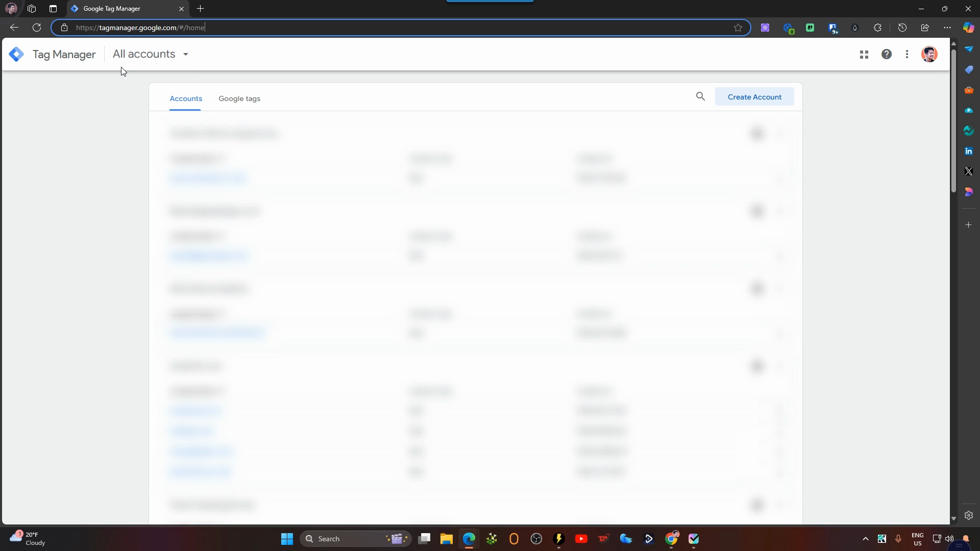Image resolution: width=980 pixels, height=551 pixels.
Task: Open Copilot from the browser toolbar
Action: click(x=968, y=28)
